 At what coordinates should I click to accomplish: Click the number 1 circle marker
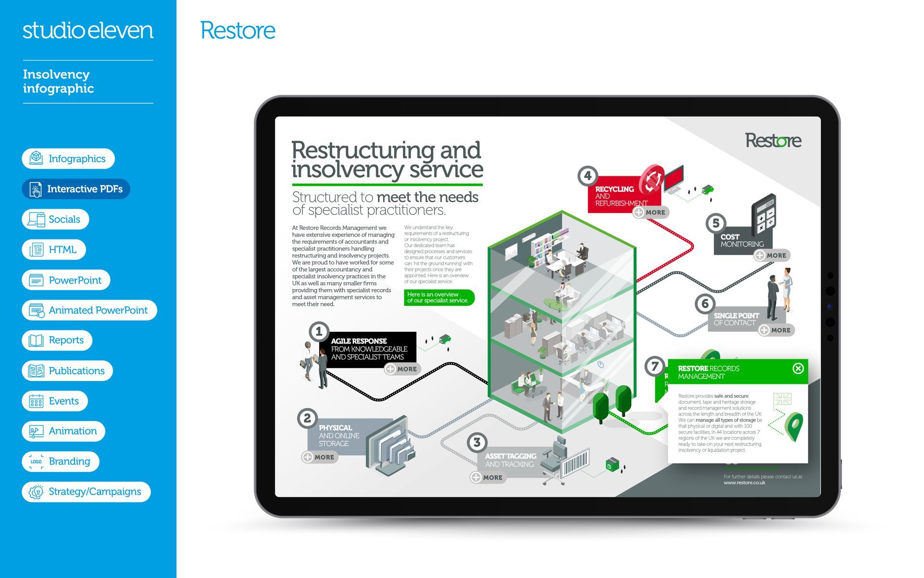[319, 331]
